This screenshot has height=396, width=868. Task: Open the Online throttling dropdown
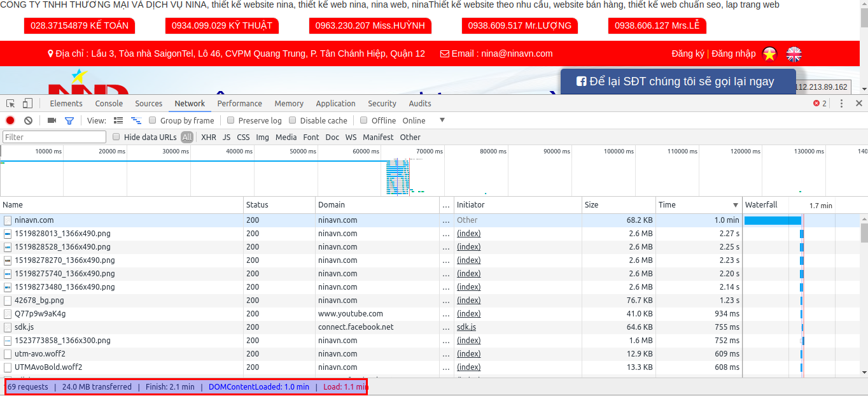coord(424,120)
